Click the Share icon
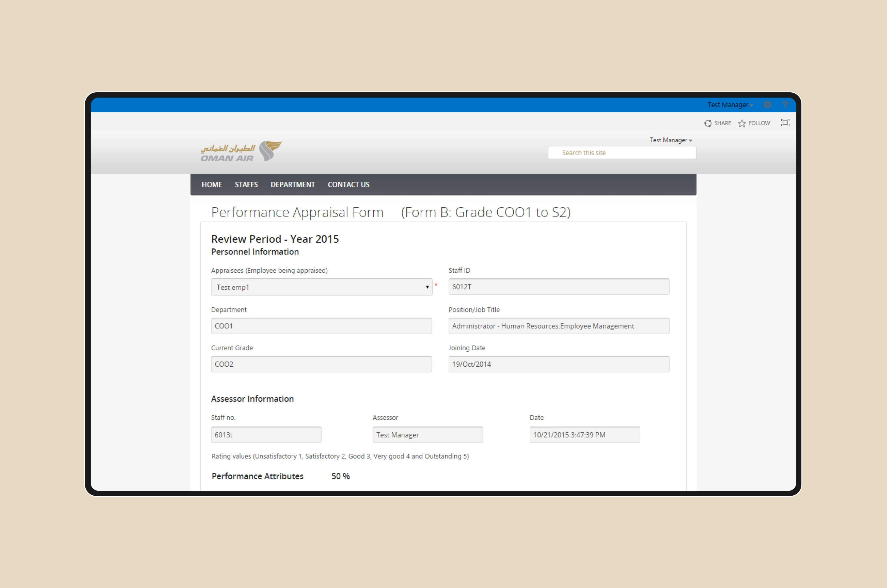This screenshot has height=588, width=887. 708,123
